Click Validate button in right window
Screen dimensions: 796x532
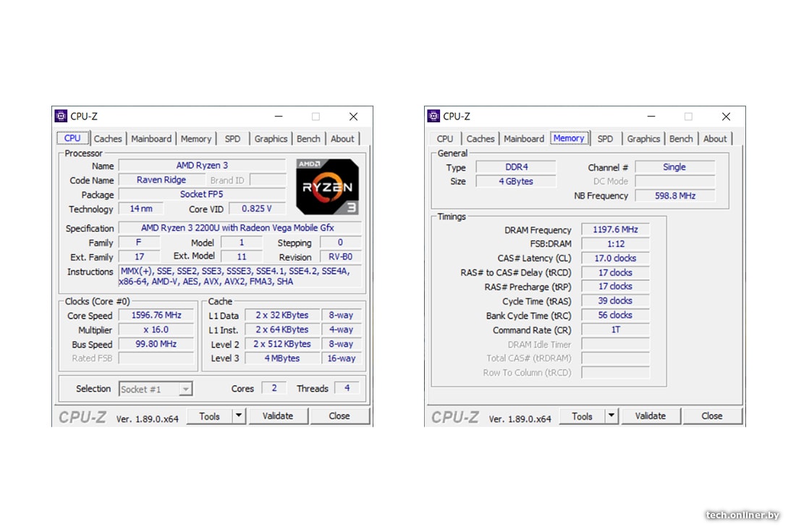(651, 415)
